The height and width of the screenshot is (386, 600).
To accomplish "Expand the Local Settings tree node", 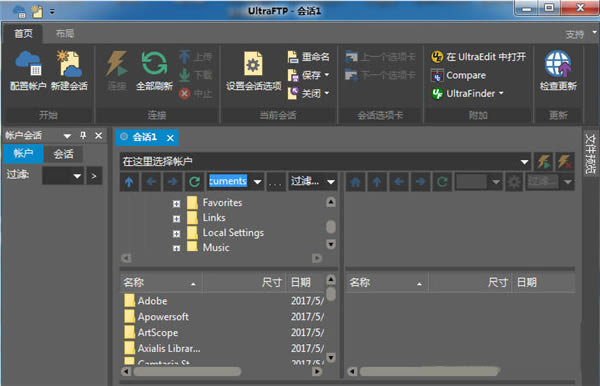I will coord(176,234).
